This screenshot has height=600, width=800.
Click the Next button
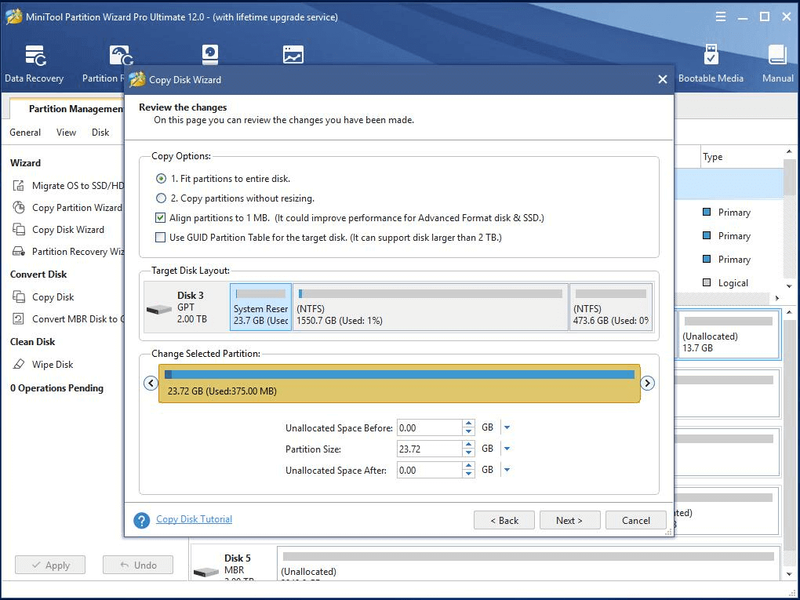[569, 520]
